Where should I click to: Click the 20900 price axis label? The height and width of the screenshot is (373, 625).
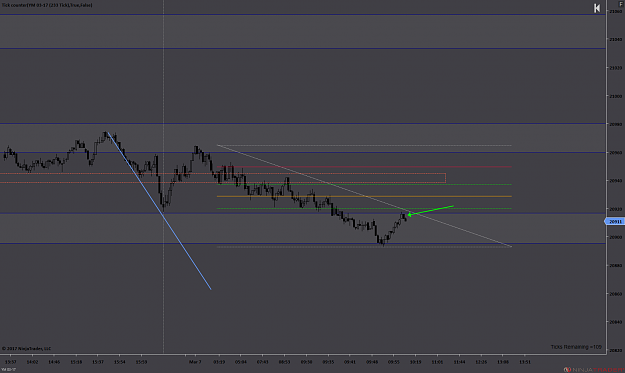pyautogui.click(x=615, y=237)
